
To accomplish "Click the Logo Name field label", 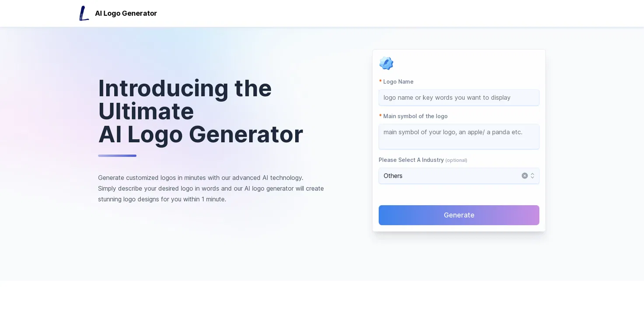I will pyautogui.click(x=398, y=82).
